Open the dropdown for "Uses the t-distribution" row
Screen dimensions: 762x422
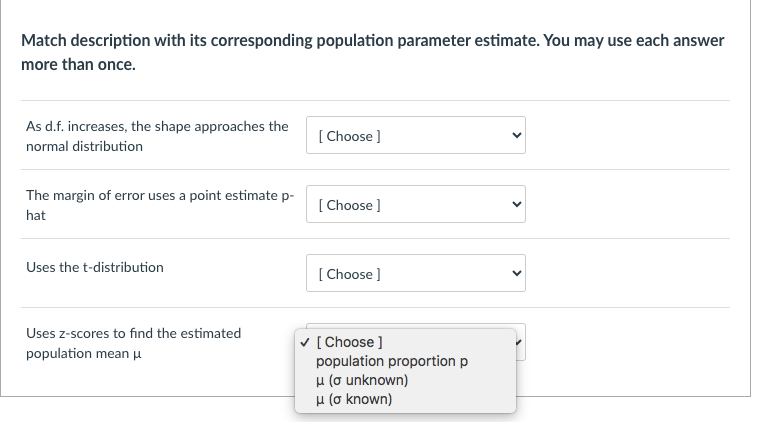click(x=415, y=274)
